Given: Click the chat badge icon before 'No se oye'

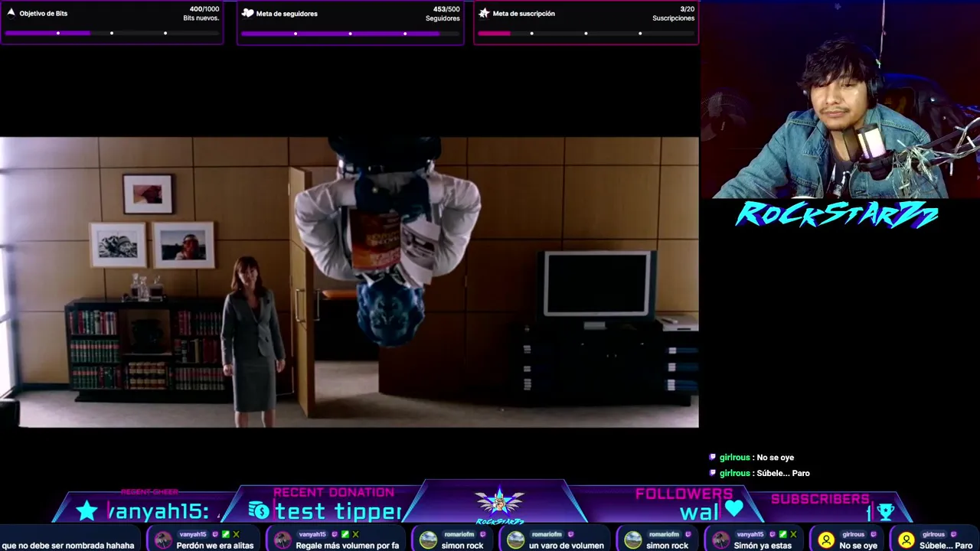Looking at the screenshot, I should coord(713,458).
